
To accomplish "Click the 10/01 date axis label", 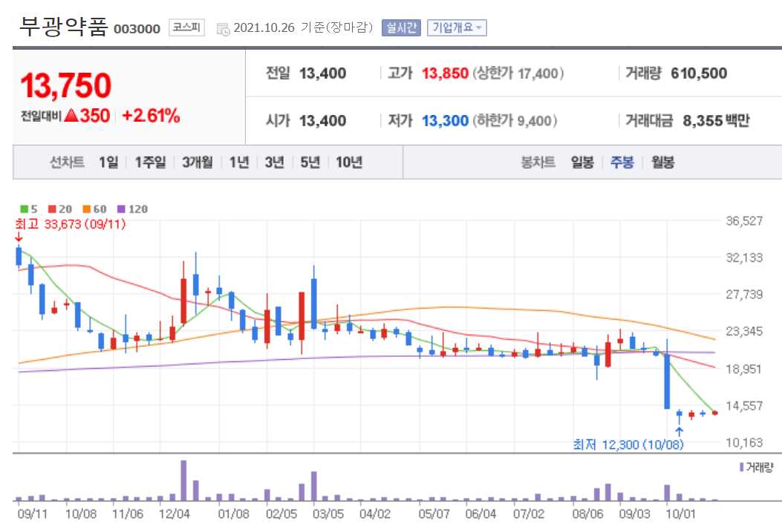I will coord(680,513).
